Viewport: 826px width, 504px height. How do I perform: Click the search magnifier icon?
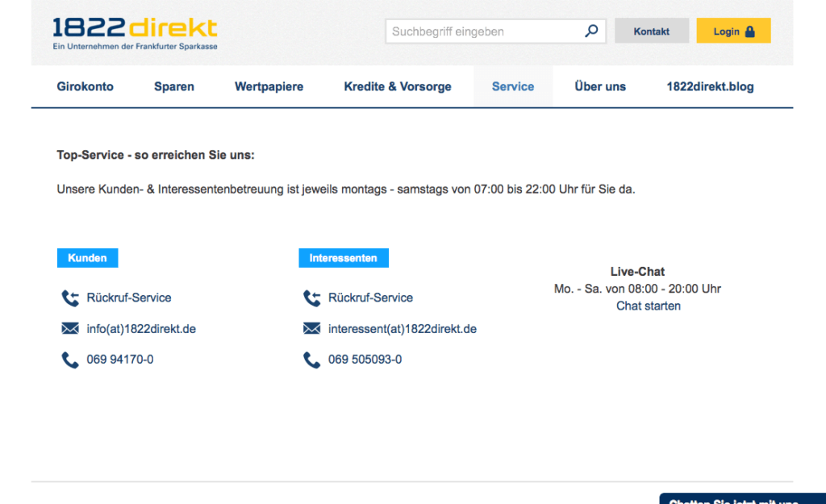coord(591,31)
